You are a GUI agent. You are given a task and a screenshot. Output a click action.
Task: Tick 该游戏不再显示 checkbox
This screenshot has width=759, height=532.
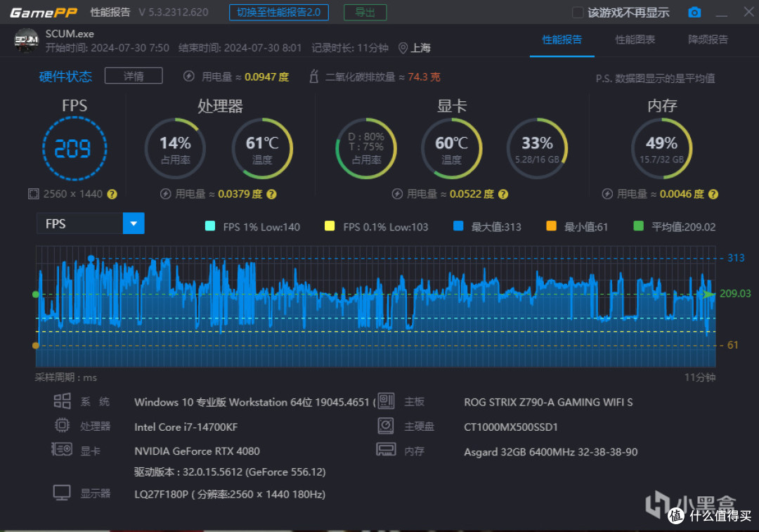pos(578,13)
